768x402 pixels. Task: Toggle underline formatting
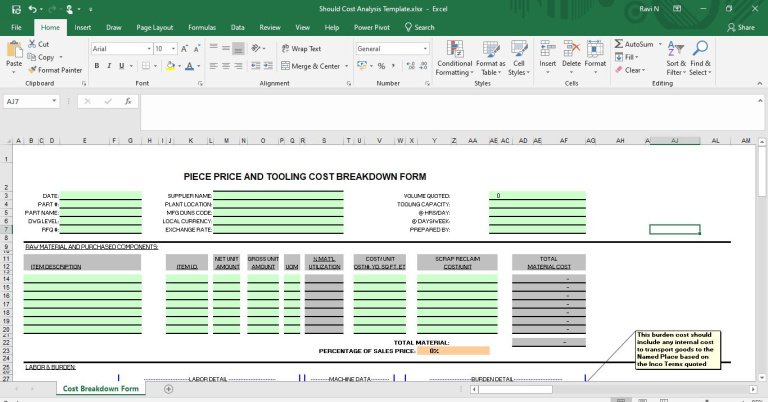tap(121, 66)
